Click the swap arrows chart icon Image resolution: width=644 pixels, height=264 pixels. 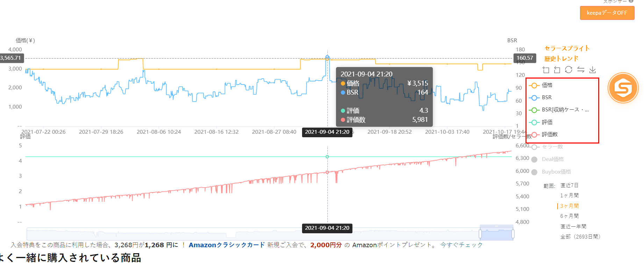(x=581, y=70)
